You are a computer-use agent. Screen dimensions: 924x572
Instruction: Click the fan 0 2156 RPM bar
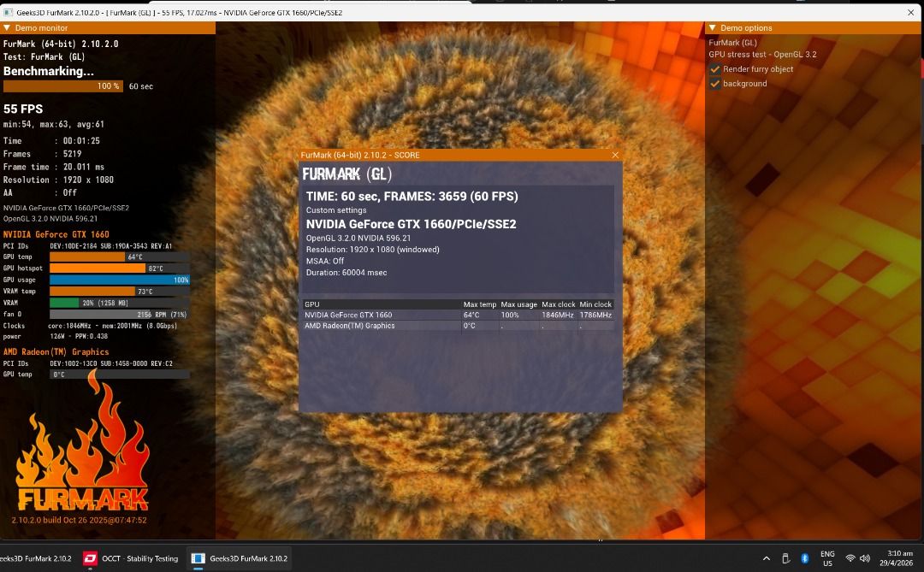point(120,315)
